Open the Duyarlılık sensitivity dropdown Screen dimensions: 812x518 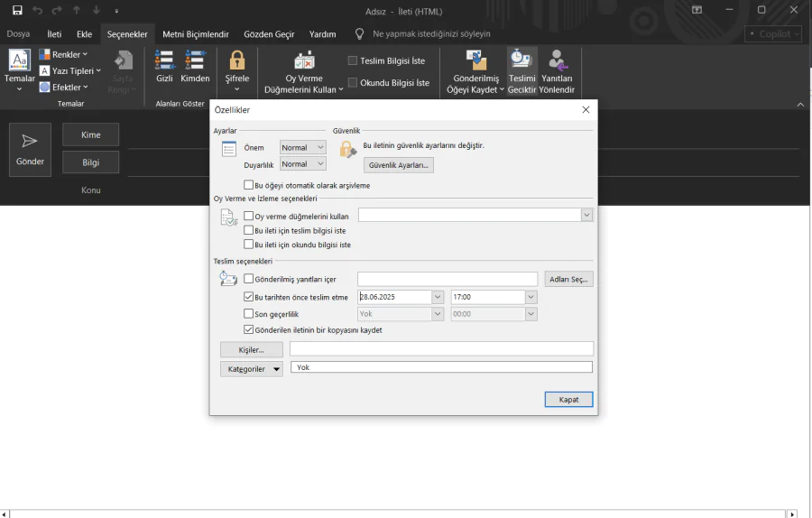303,163
